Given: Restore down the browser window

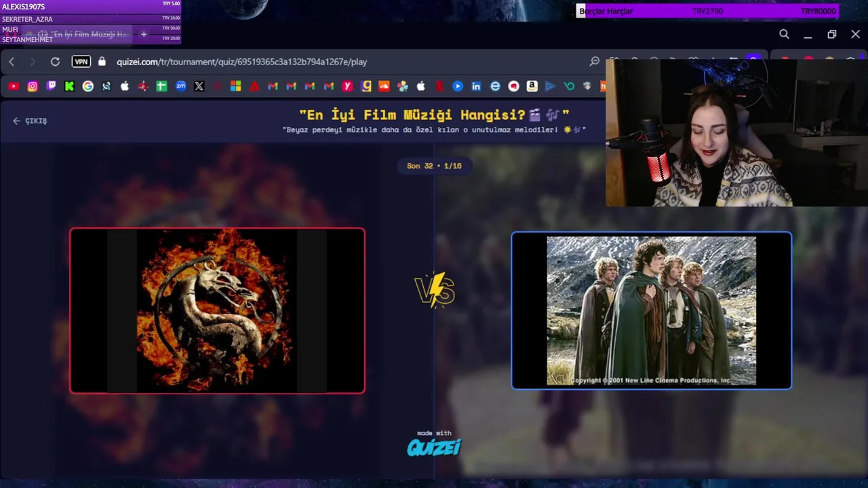Looking at the screenshot, I should point(832,34).
